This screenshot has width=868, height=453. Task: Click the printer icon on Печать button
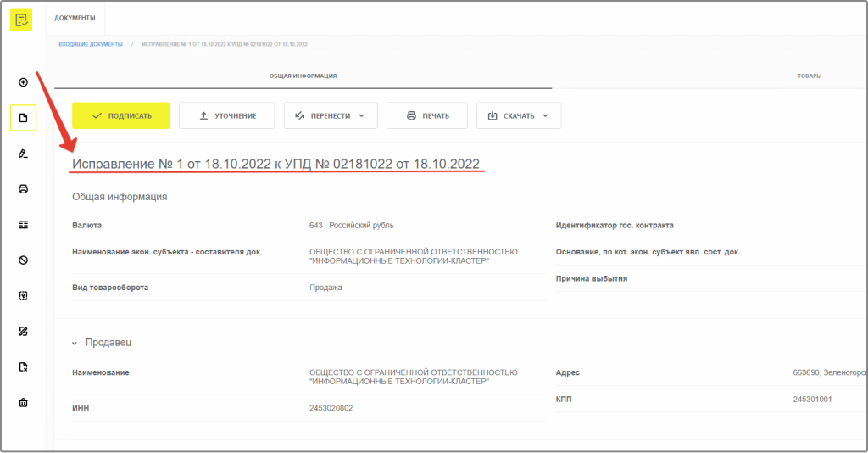click(x=411, y=115)
